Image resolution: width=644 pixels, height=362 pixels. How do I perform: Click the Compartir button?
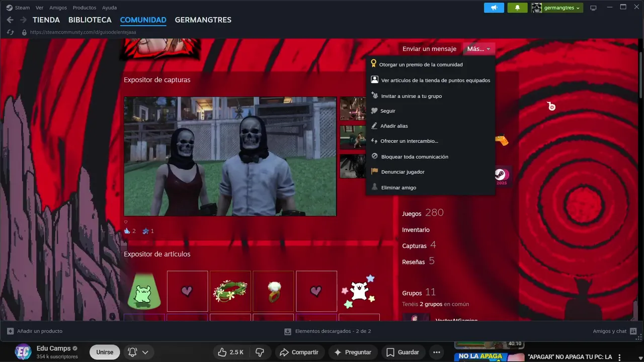click(299, 352)
